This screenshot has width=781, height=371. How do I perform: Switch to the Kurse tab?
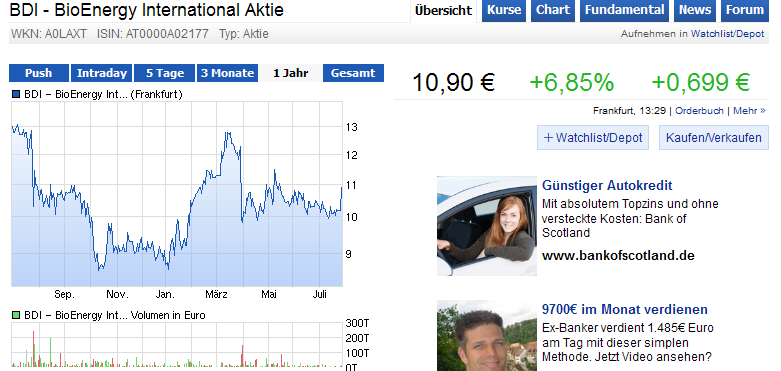[x=504, y=10]
